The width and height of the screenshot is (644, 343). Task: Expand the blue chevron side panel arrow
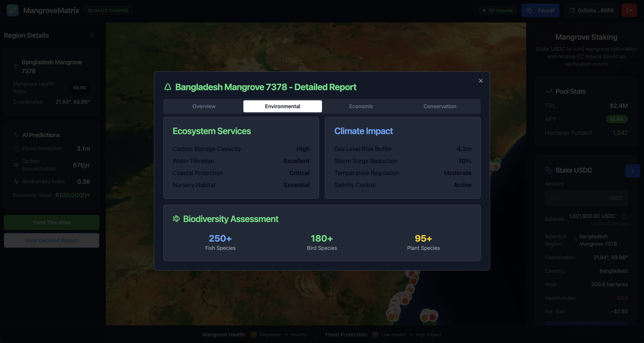(633, 171)
